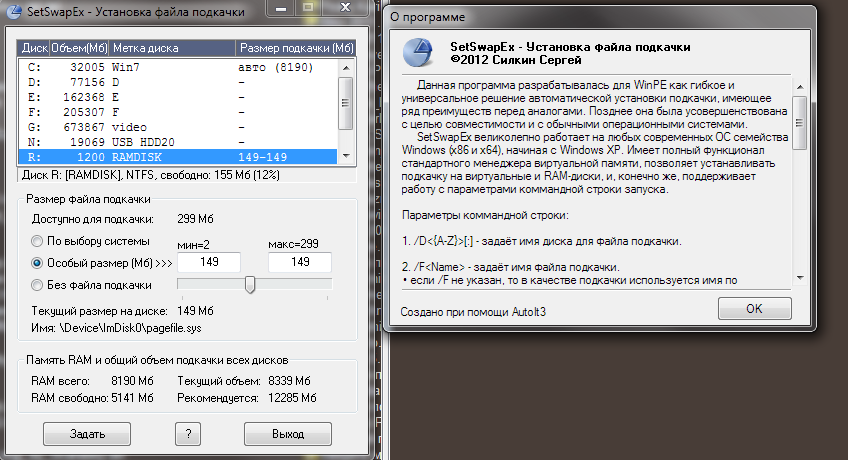Click the '©2012 Силкин Сергей' text

click(516, 61)
